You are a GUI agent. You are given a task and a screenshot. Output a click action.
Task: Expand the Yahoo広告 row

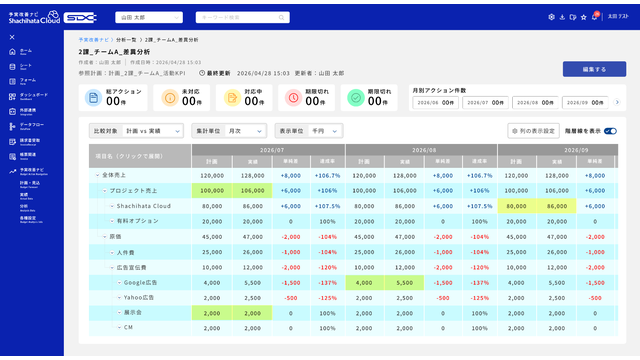click(119, 298)
